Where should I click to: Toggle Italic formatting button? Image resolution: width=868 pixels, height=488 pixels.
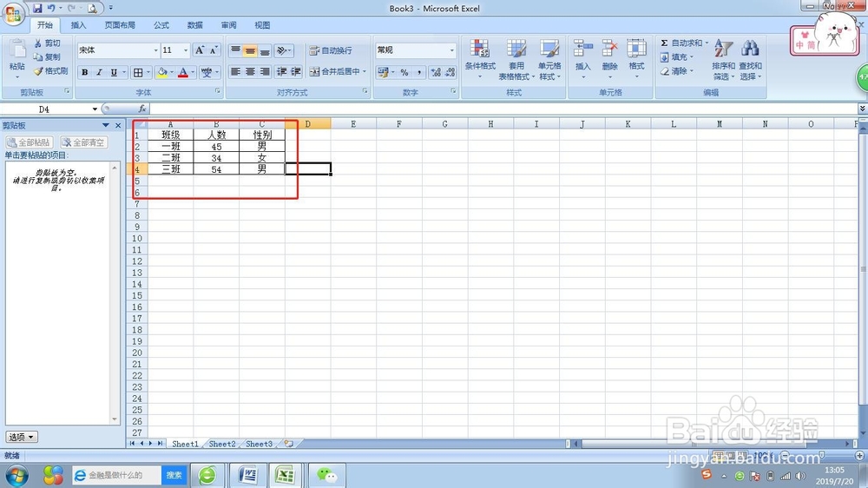(x=99, y=72)
